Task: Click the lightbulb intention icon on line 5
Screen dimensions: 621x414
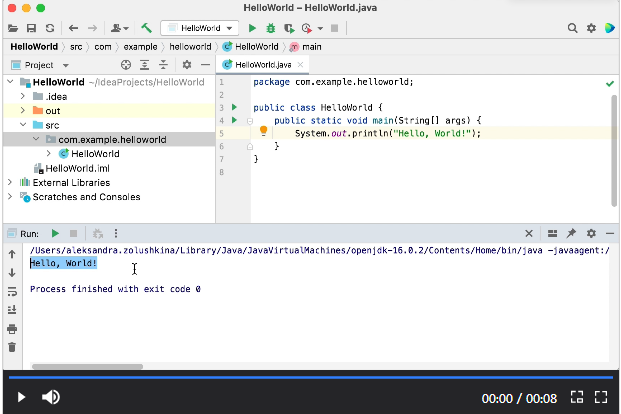Action: coord(263,131)
